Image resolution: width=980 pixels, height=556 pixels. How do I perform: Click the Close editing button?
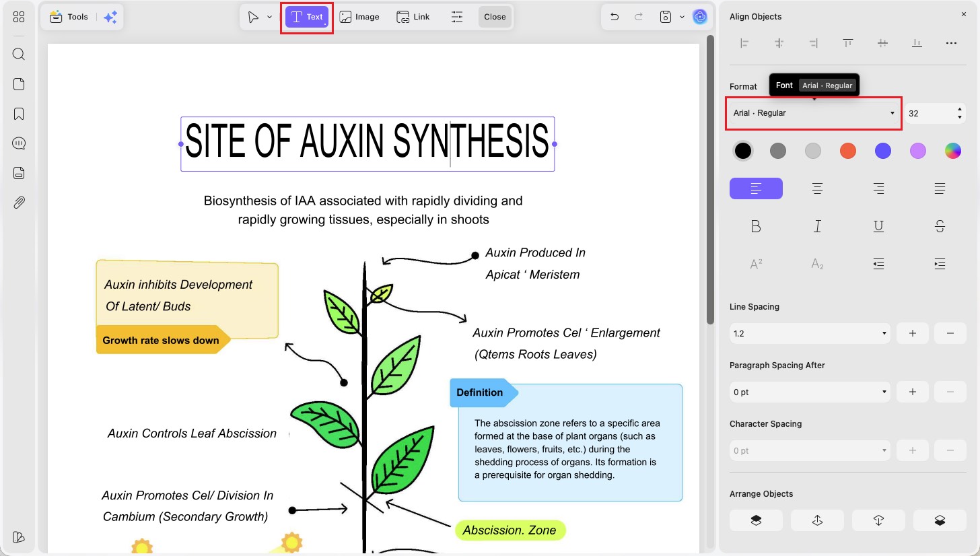pos(495,17)
